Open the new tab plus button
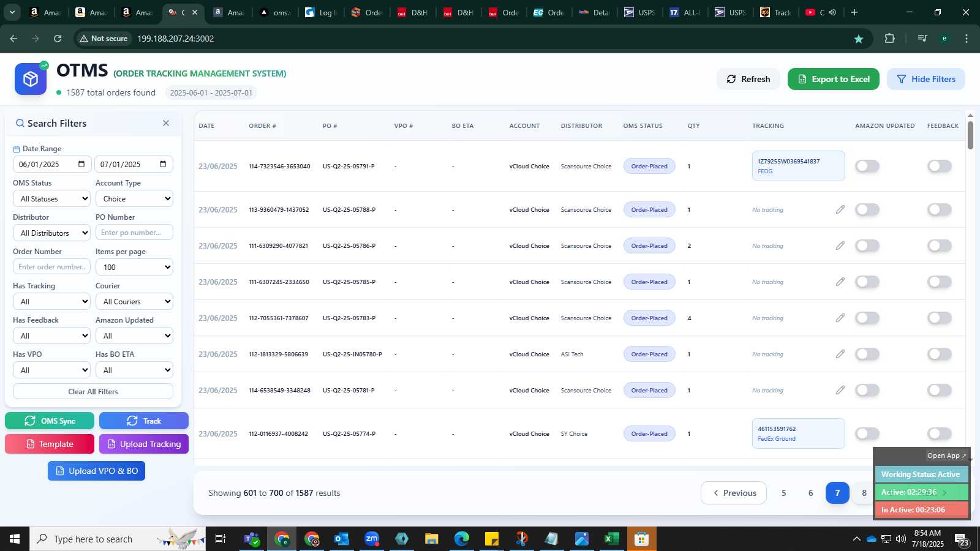This screenshot has width=980, height=551. pos(854,12)
